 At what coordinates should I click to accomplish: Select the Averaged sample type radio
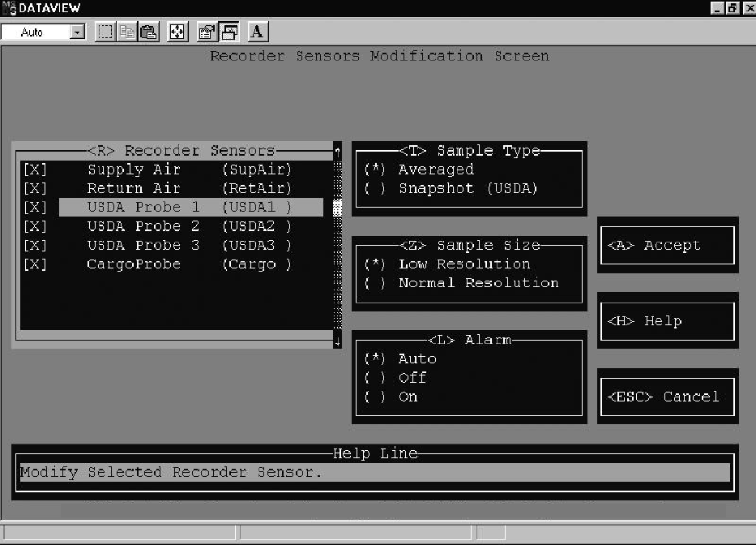374,170
